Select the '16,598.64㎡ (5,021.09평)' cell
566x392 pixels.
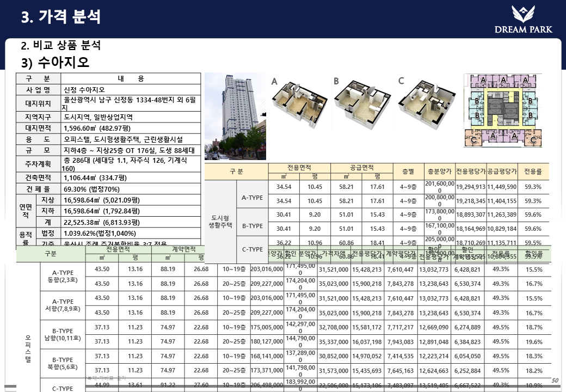coord(131,200)
